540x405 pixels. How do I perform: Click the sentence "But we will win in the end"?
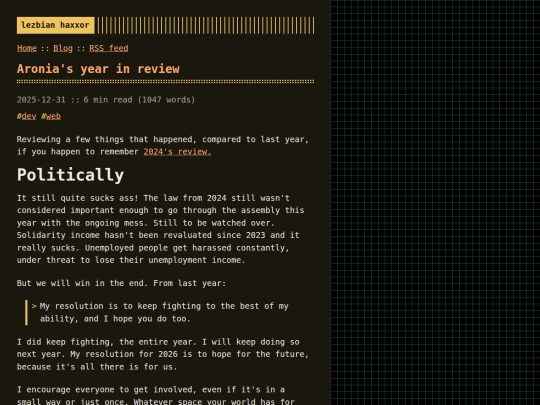click(80, 283)
